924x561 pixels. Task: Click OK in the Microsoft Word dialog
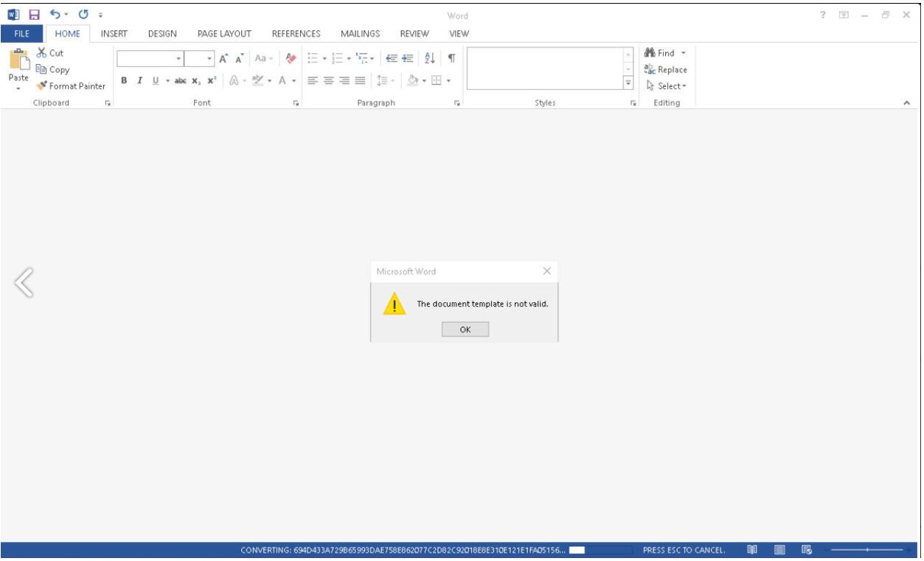pyautogui.click(x=465, y=330)
